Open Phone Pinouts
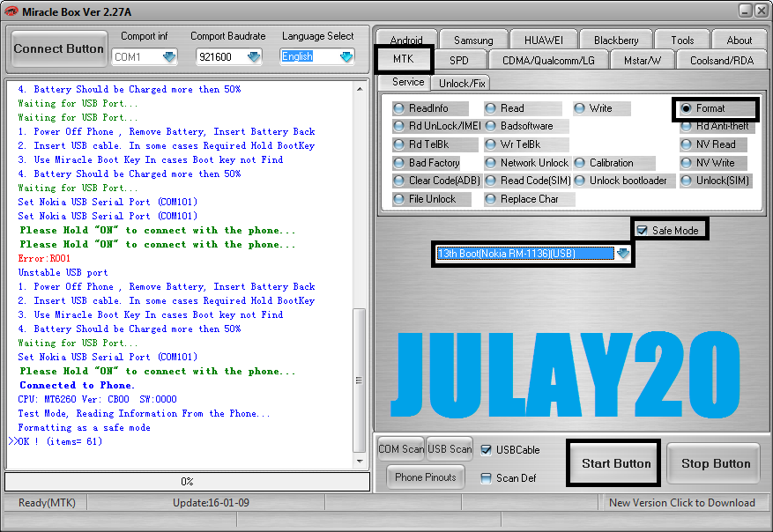The height and width of the screenshot is (532, 773). coord(426,477)
